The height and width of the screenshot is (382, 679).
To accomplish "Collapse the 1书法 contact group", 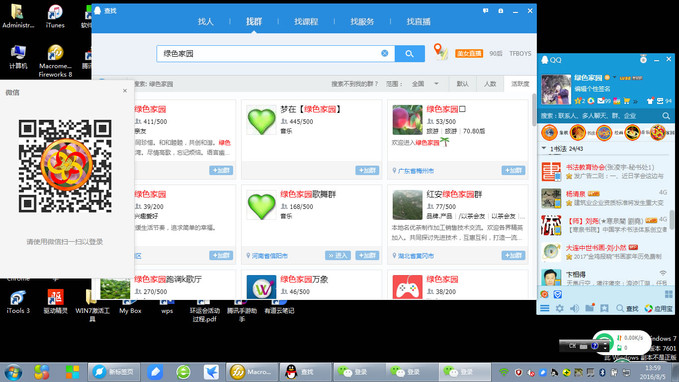I will tap(544, 149).
